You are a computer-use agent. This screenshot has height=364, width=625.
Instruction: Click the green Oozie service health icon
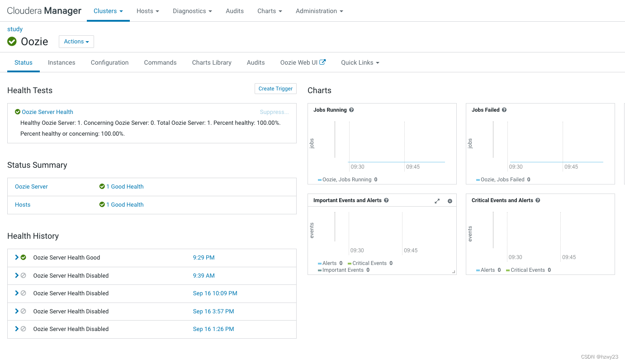12,42
